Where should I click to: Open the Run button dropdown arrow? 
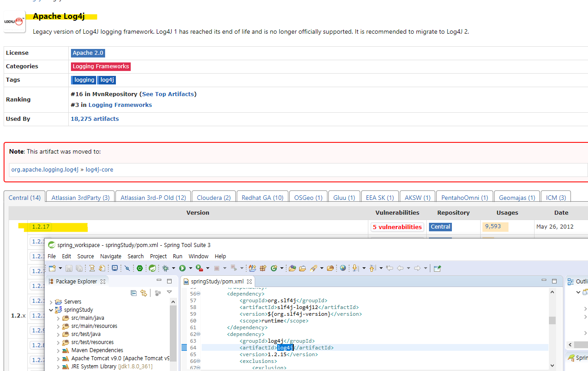click(x=190, y=268)
